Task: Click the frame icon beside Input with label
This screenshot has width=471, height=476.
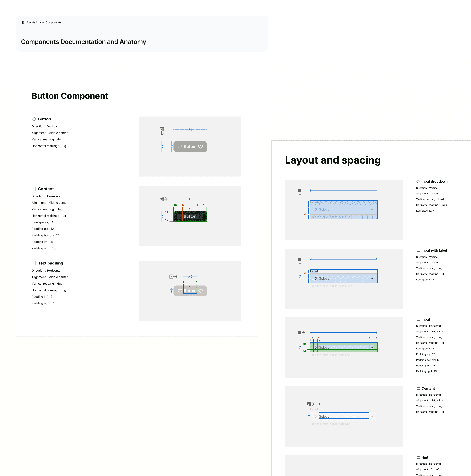Action: click(418, 251)
